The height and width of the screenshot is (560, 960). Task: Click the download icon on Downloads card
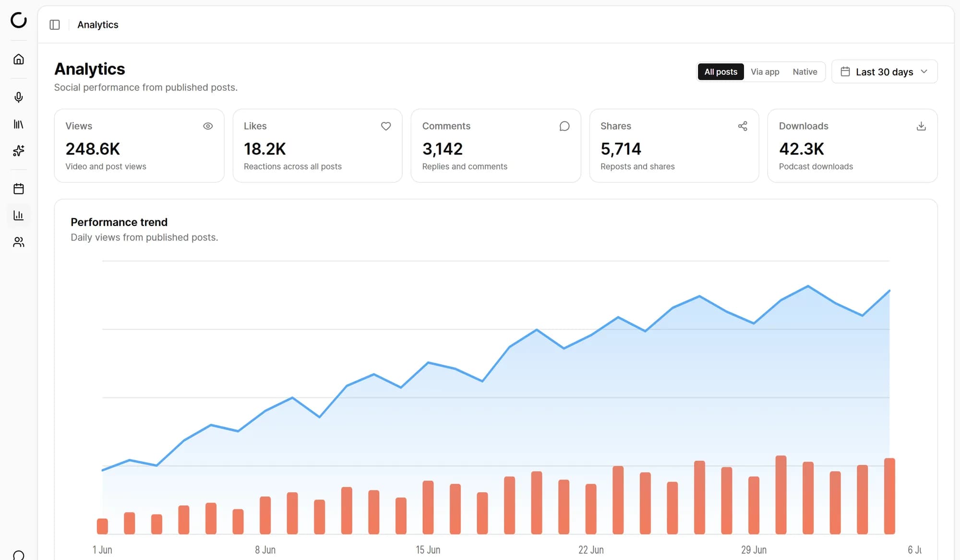[921, 126]
